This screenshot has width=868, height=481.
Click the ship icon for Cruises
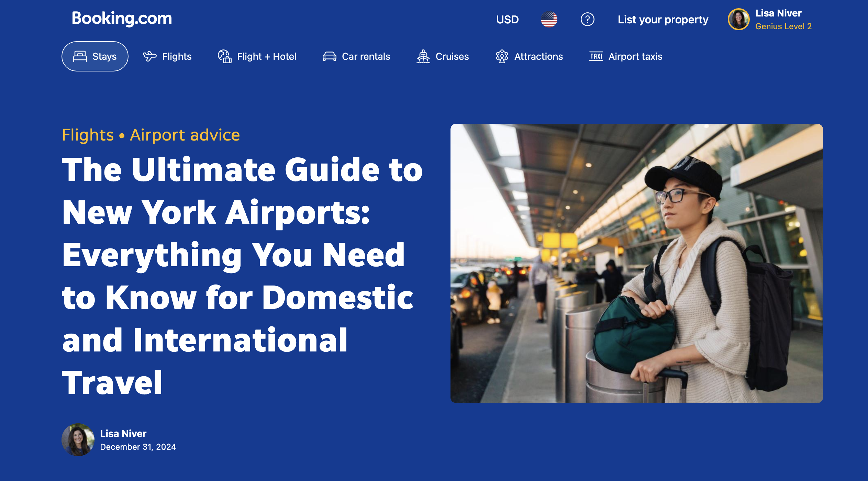(x=423, y=56)
